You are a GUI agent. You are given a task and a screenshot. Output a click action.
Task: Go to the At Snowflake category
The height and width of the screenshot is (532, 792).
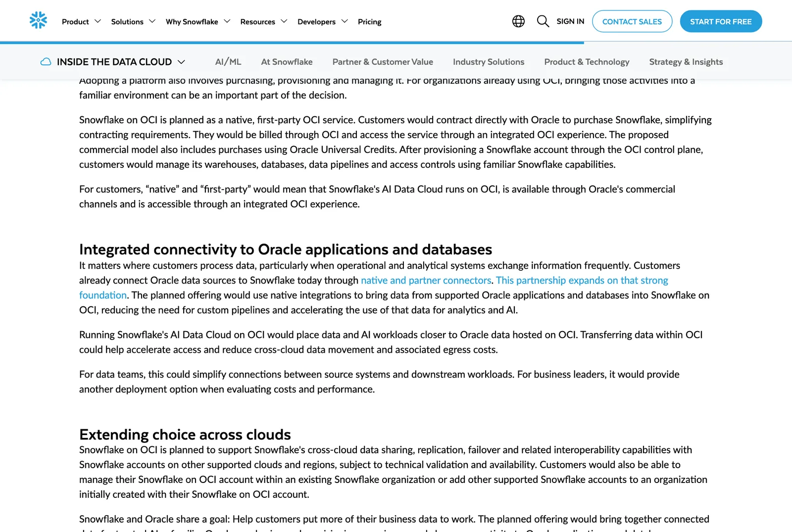(287, 62)
